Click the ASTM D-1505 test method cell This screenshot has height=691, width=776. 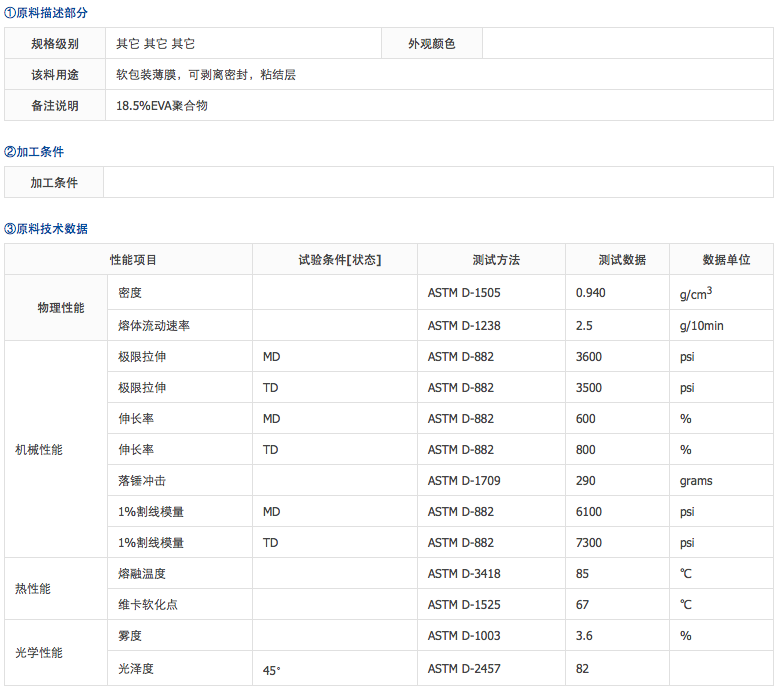click(x=464, y=293)
